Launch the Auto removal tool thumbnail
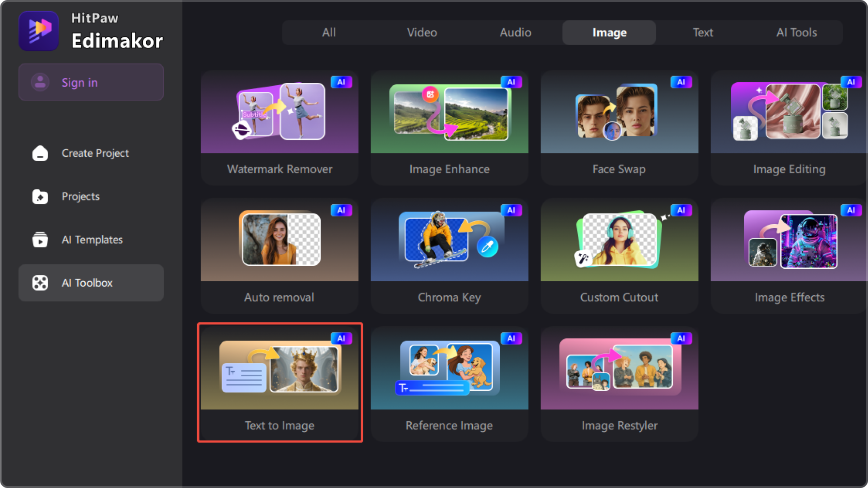Viewport: 868px width, 488px height. click(x=279, y=240)
